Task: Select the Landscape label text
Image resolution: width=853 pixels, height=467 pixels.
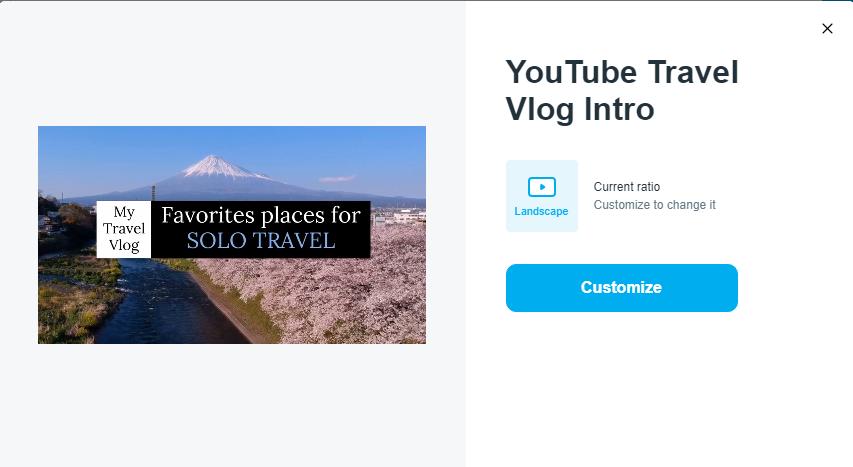Action: pyautogui.click(x=541, y=212)
